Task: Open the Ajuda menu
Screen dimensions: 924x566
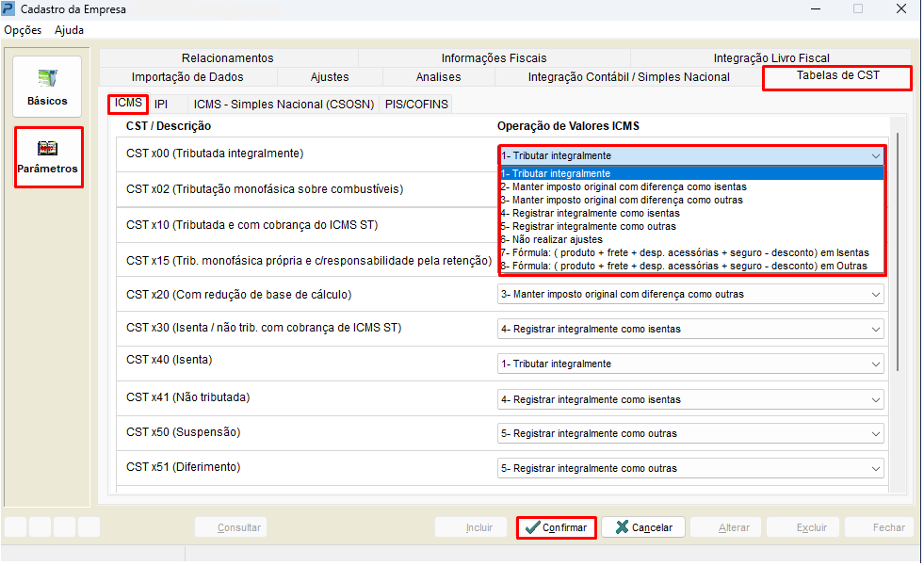Action: point(69,30)
